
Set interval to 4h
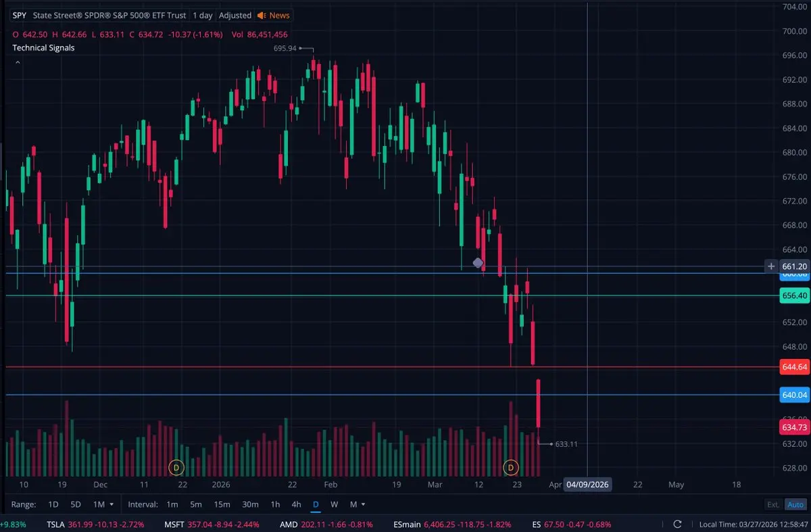point(296,504)
